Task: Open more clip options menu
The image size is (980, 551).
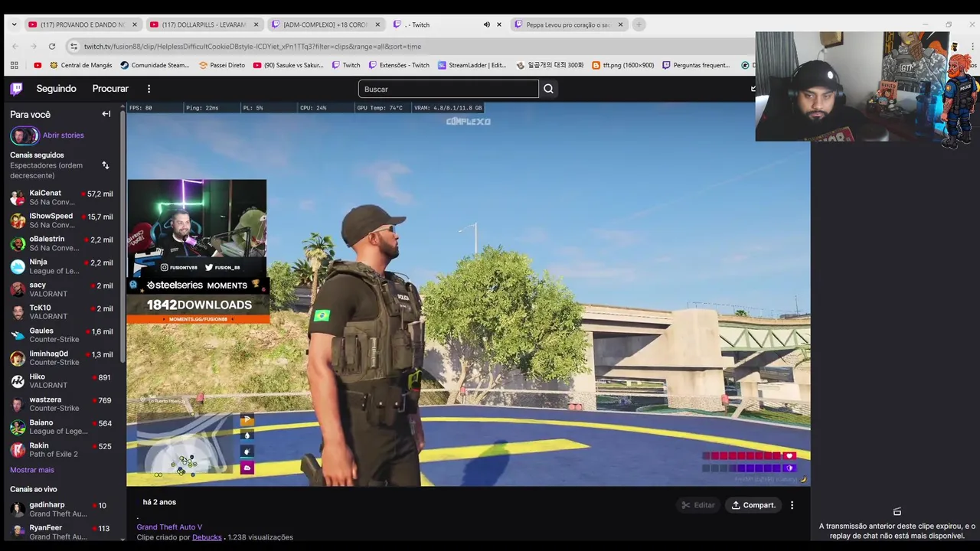Action: 792,505
